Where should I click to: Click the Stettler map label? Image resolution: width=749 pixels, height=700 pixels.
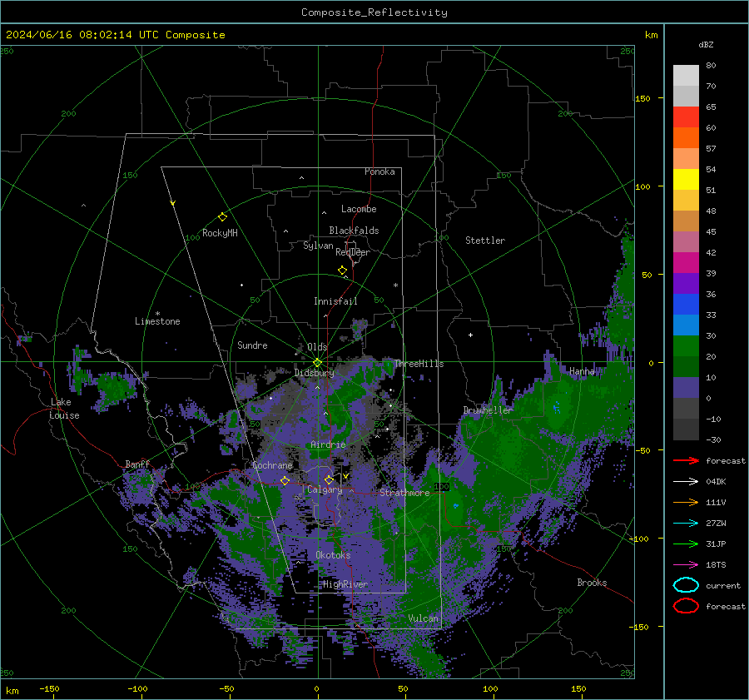pyautogui.click(x=485, y=241)
